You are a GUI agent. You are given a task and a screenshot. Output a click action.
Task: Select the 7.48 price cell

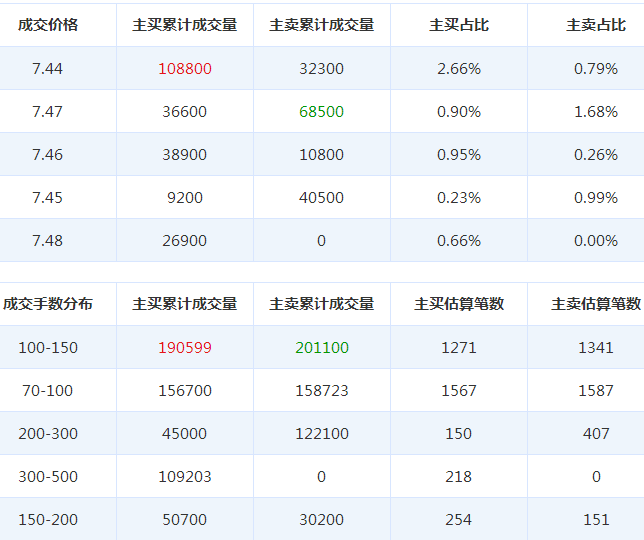[x=48, y=241]
